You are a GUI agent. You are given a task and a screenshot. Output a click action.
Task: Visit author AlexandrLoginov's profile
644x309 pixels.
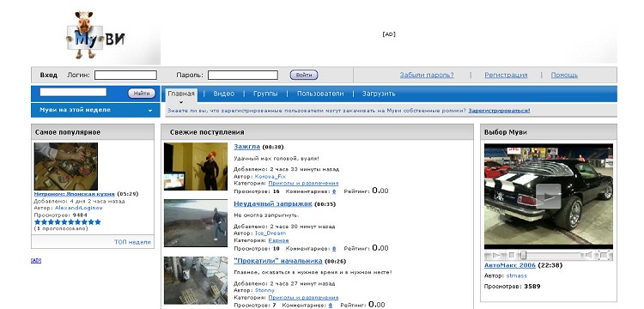pos(79,208)
